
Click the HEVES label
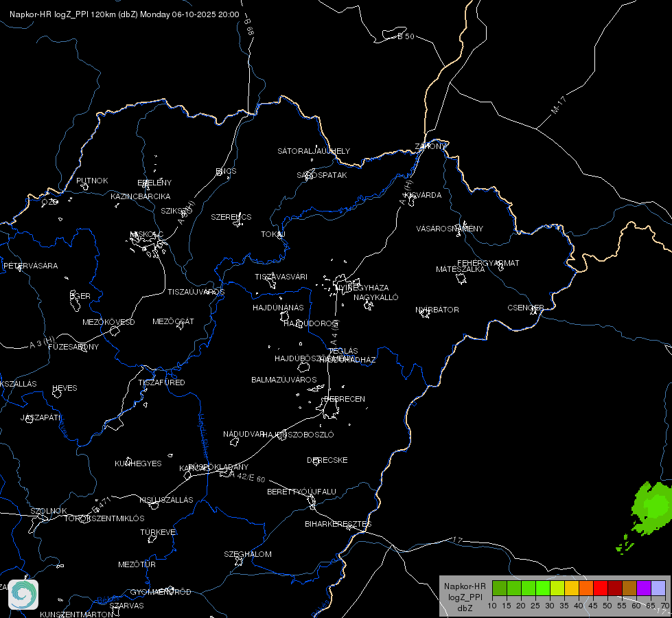pos(65,388)
